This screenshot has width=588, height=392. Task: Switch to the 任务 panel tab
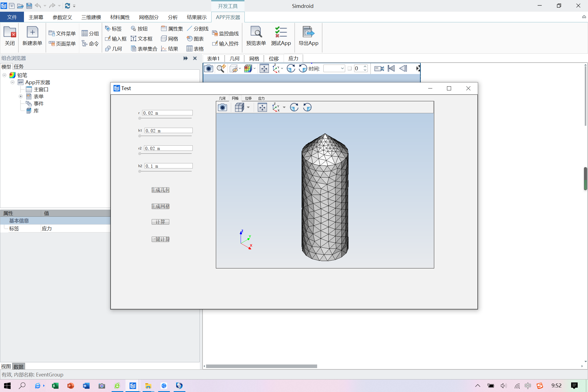pyautogui.click(x=19, y=66)
